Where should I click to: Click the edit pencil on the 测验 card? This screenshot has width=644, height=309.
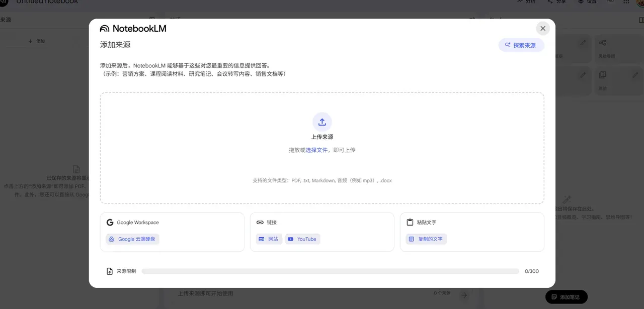[635, 75]
